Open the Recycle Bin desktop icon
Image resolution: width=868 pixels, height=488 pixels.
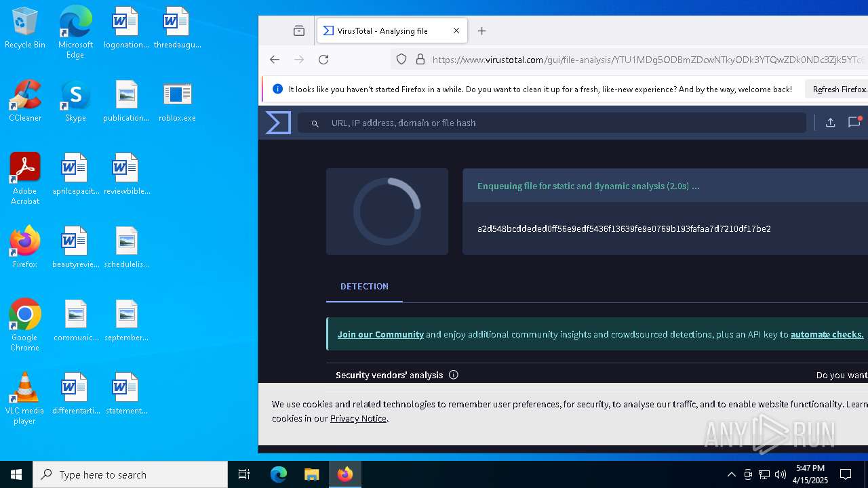[25, 28]
